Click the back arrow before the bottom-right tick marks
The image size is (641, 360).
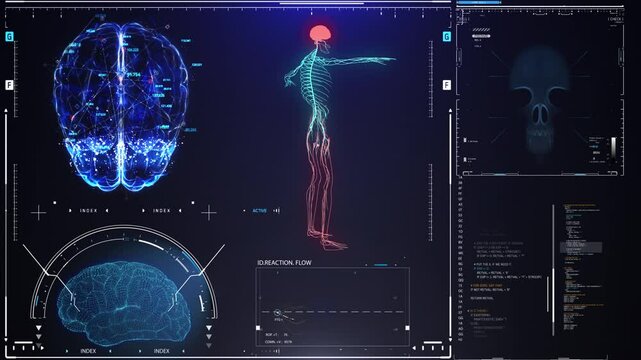[x=414, y=348]
